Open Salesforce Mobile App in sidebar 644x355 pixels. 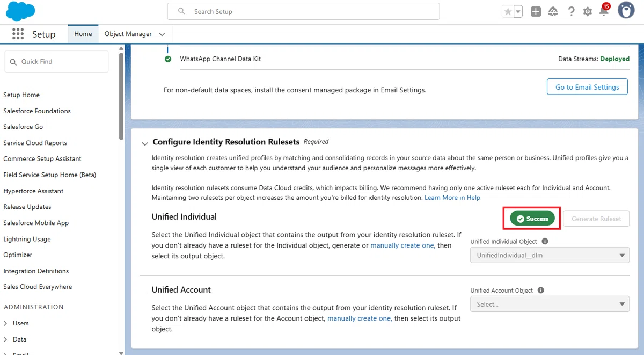click(36, 223)
